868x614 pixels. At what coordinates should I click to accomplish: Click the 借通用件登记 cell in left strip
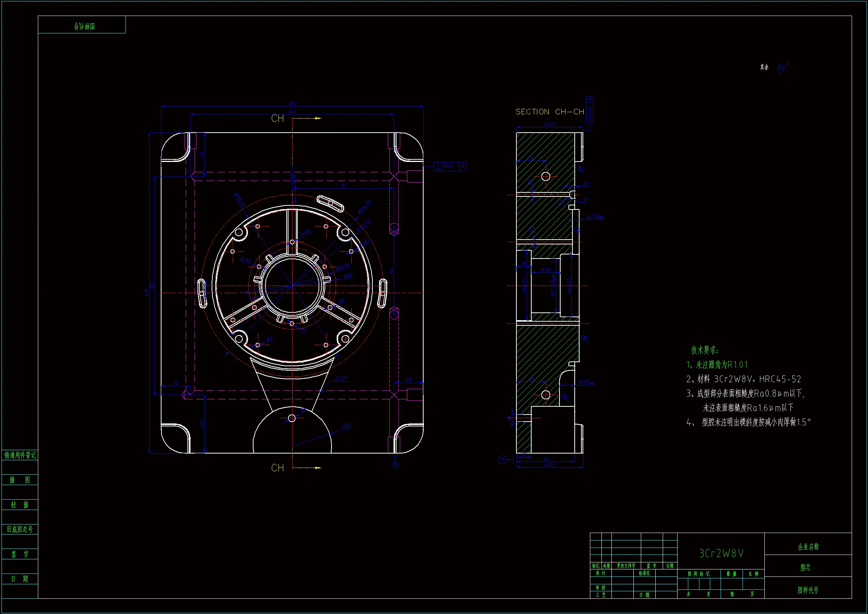pos(20,455)
